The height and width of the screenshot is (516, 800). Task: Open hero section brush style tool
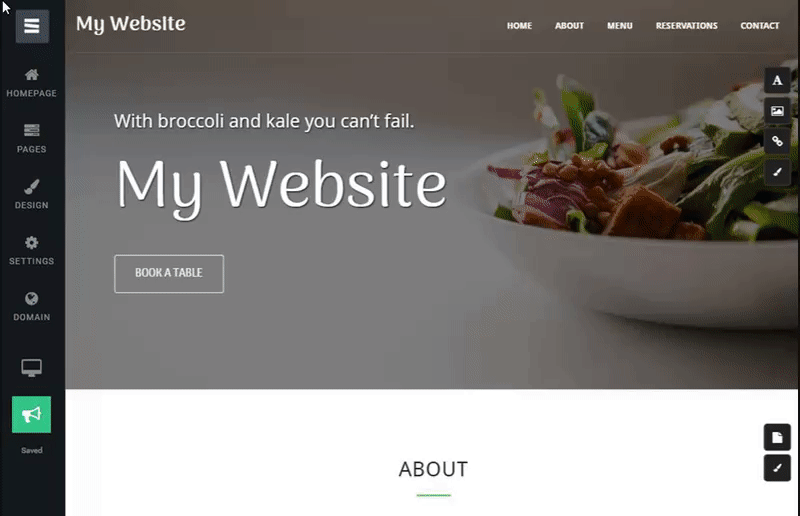[777, 172]
